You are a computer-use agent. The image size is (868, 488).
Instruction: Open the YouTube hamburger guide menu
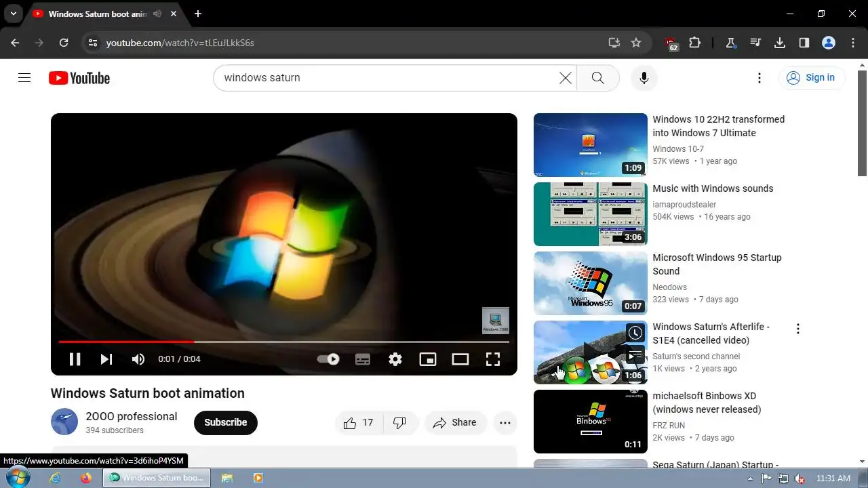point(24,78)
